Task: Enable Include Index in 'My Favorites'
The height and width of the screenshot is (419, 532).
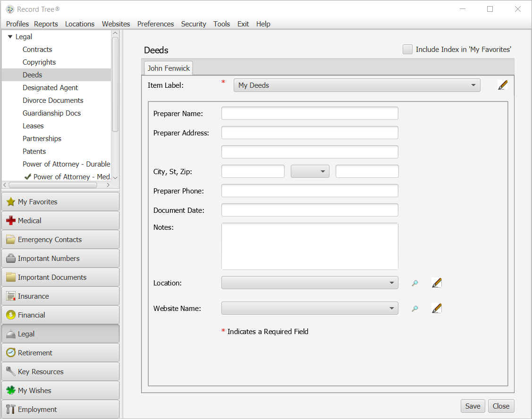Action: coord(407,49)
